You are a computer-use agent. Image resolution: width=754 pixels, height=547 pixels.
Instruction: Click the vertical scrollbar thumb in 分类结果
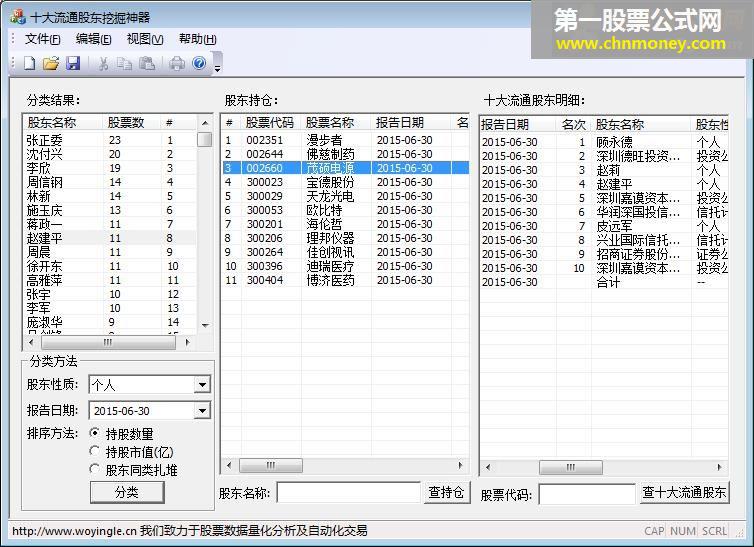(x=205, y=139)
